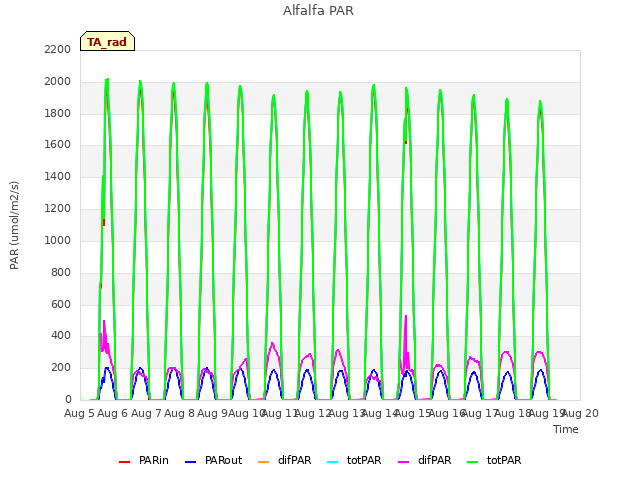Click the Time x-axis label
640x480 pixels.
pyautogui.click(x=566, y=429)
